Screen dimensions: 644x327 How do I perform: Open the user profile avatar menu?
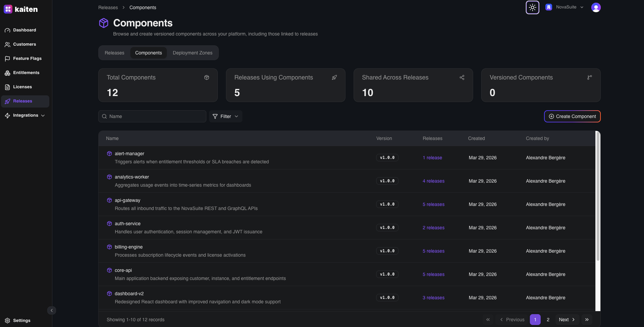pos(596,7)
